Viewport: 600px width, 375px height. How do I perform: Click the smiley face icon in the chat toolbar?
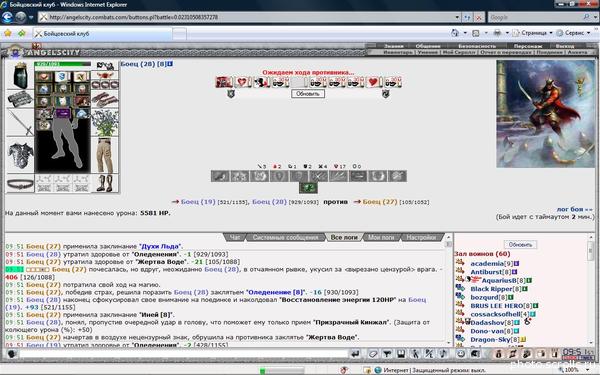[461, 354]
